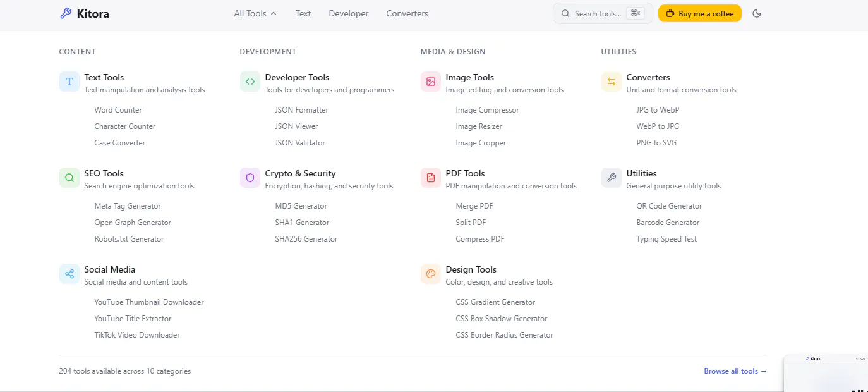Screen dimensions: 868x392
Task: Click the Developer Tools code icon
Action: (x=250, y=82)
